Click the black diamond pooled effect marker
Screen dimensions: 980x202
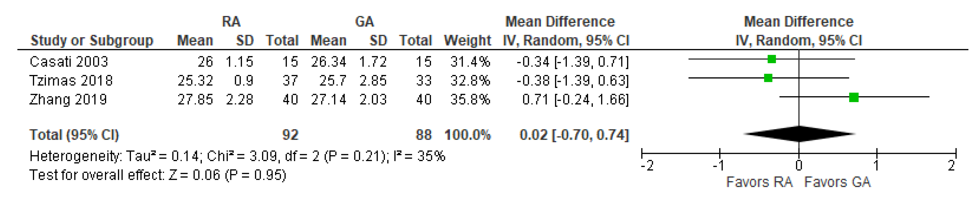coord(799,134)
